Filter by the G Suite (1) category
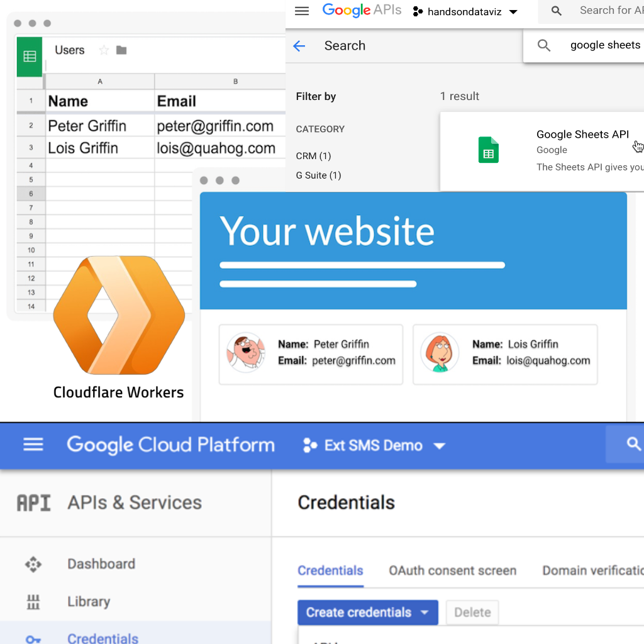 (318, 175)
